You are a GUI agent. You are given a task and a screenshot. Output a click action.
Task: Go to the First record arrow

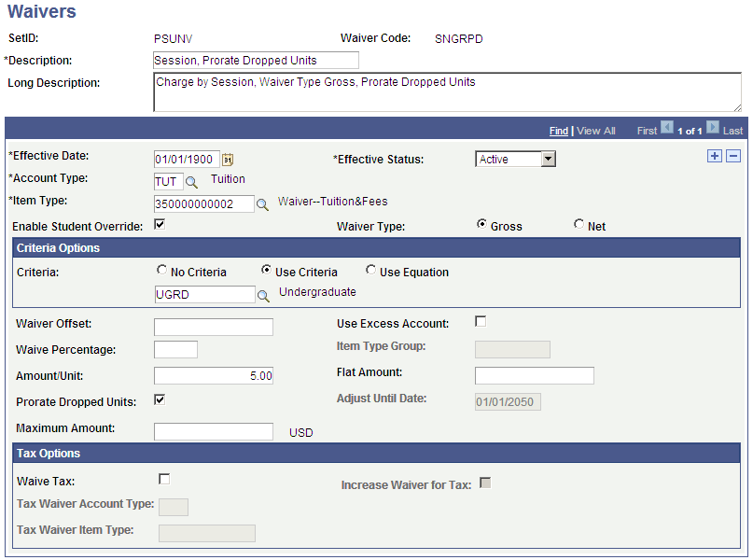(x=666, y=130)
